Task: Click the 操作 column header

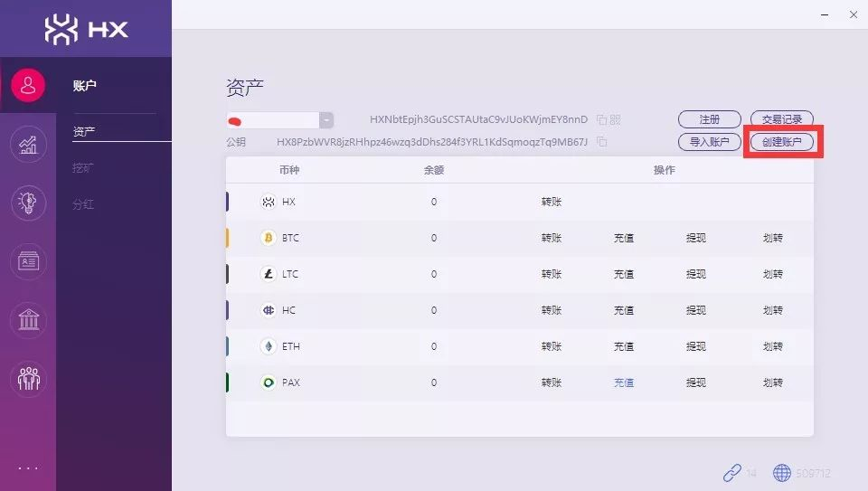Action: [665, 170]
